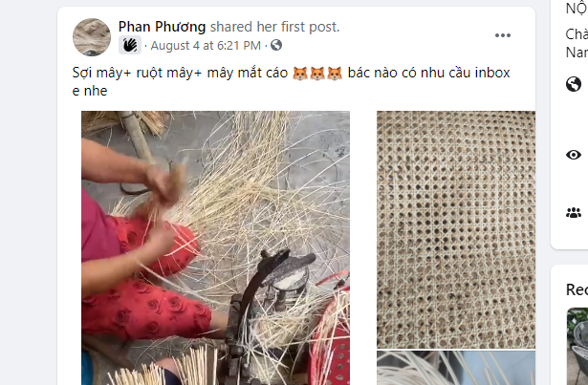The width and height of the screenshot is (588, 385).
Task: Open the woven cane mesh photo
Action: click(456, 229)
